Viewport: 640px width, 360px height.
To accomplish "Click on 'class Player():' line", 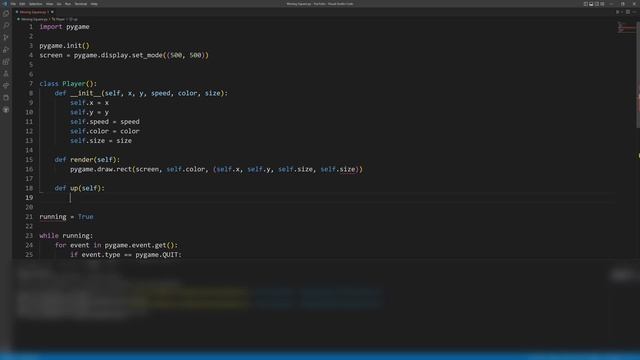I will (68, 84).
